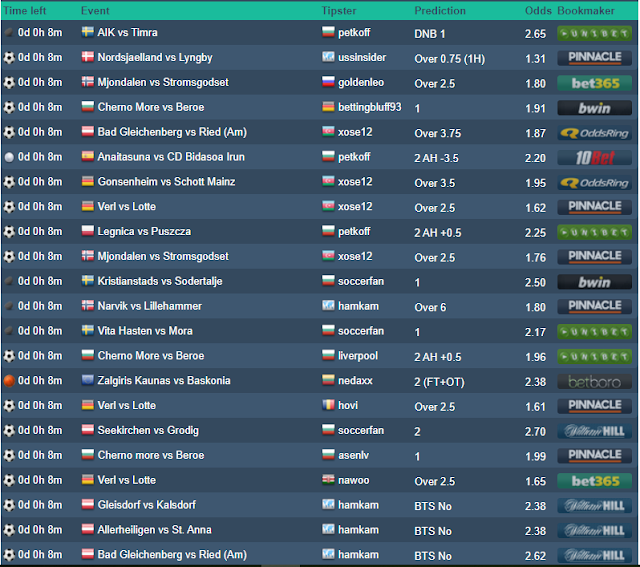
Task: View tipster goldenleo's profile
Action: (x=361, y=82)
